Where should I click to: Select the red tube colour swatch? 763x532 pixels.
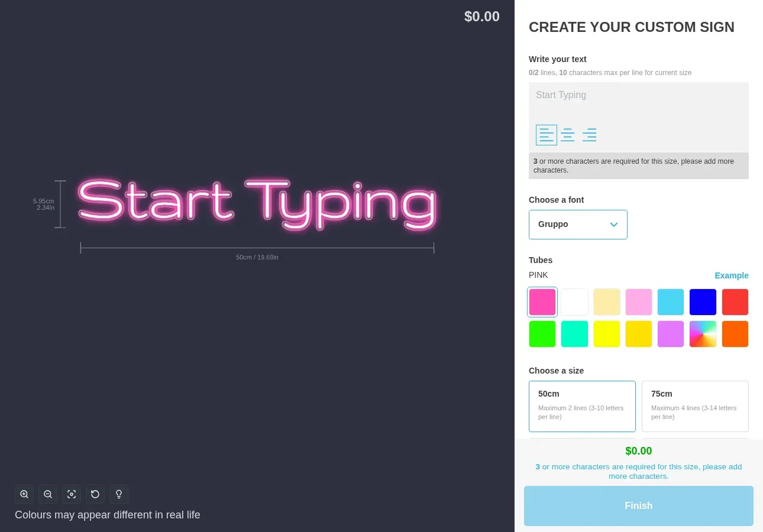[735, 302]
